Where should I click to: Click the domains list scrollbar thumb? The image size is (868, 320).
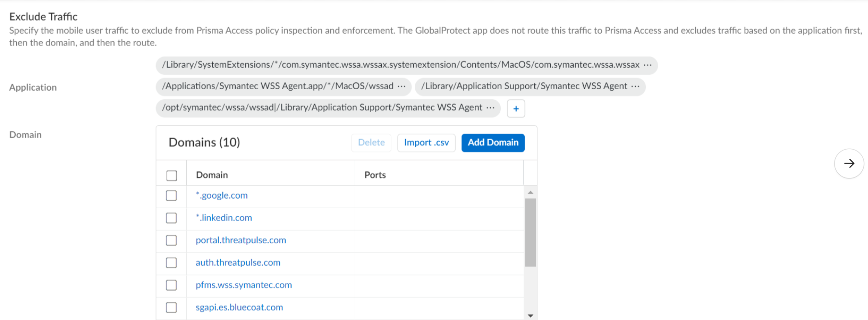click(530, 232)
